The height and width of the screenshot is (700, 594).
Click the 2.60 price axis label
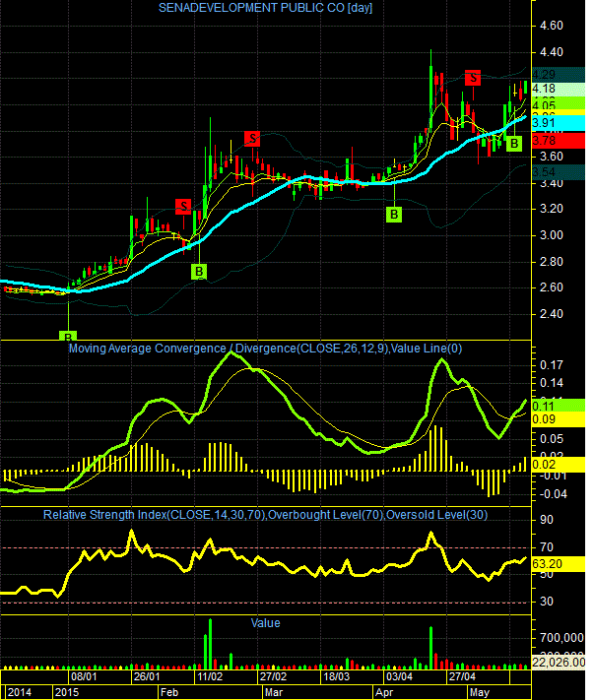click(551, 287)
